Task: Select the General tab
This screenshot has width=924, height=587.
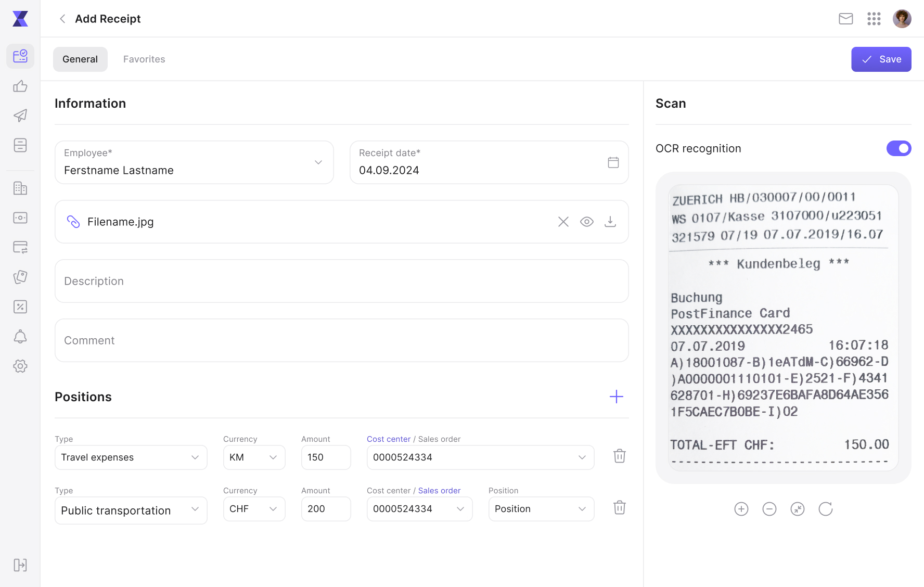Action: [x=80, y=59]
